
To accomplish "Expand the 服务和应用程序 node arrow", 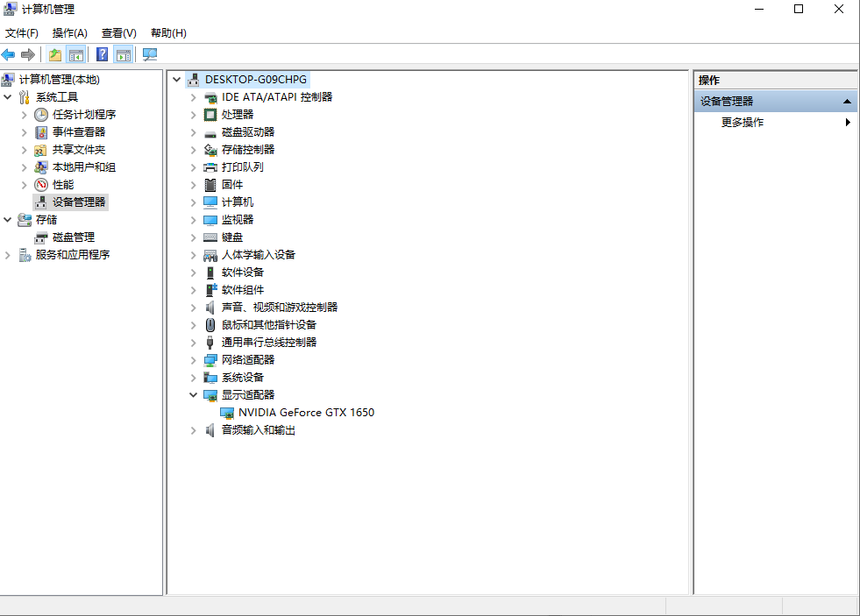I will pyautogui.click(x=8, y=255).
